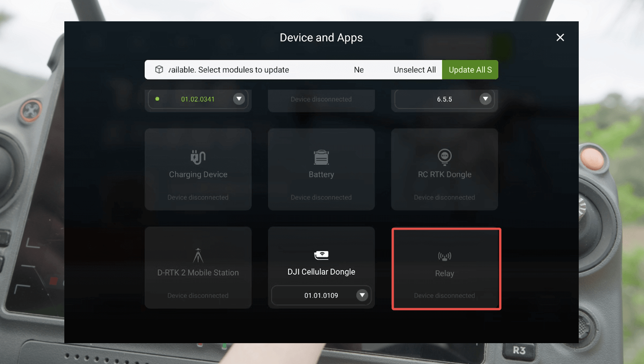The width and height of the screenshot is (644, 364).
Task: Click the Charging Device plug icon
Action: tap(198, 157)
